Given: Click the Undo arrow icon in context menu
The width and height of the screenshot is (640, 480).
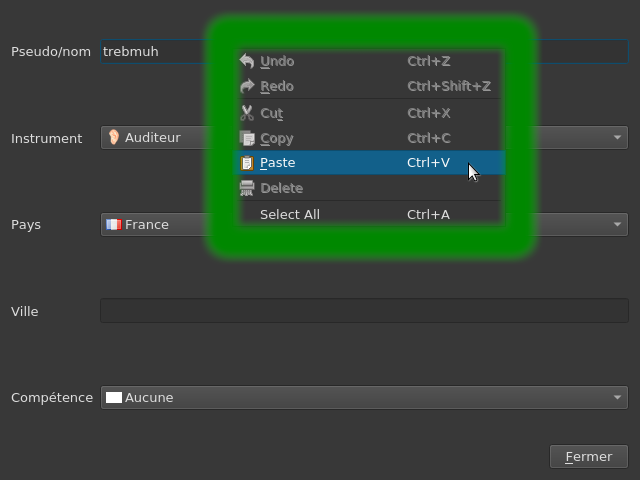Looking at the screenshot, I should (x=247, y=61).
